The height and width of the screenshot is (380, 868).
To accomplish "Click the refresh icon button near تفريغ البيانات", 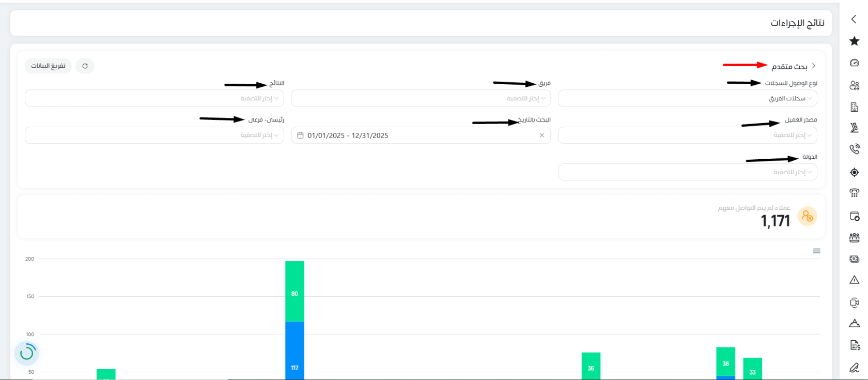I will (85, 66).
